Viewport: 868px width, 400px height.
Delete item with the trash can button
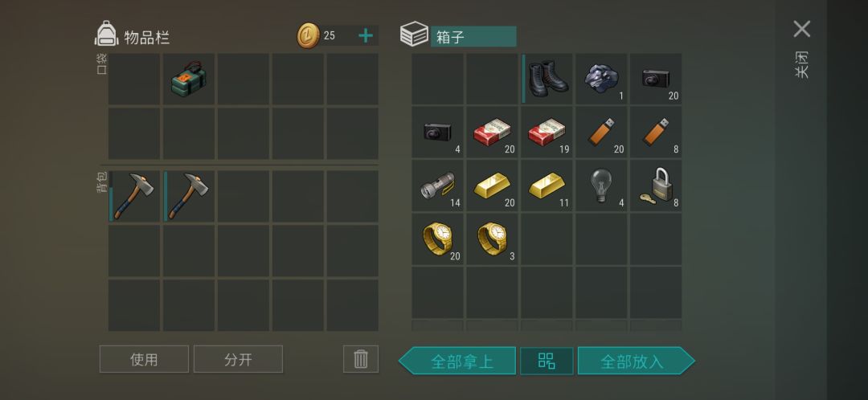coord(361,359)
